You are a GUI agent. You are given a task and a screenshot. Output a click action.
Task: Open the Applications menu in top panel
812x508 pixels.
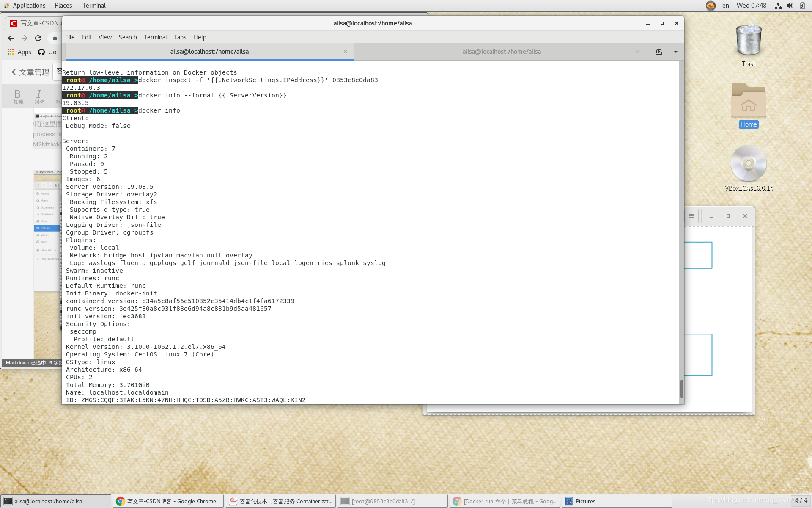(x=29, y=6)
